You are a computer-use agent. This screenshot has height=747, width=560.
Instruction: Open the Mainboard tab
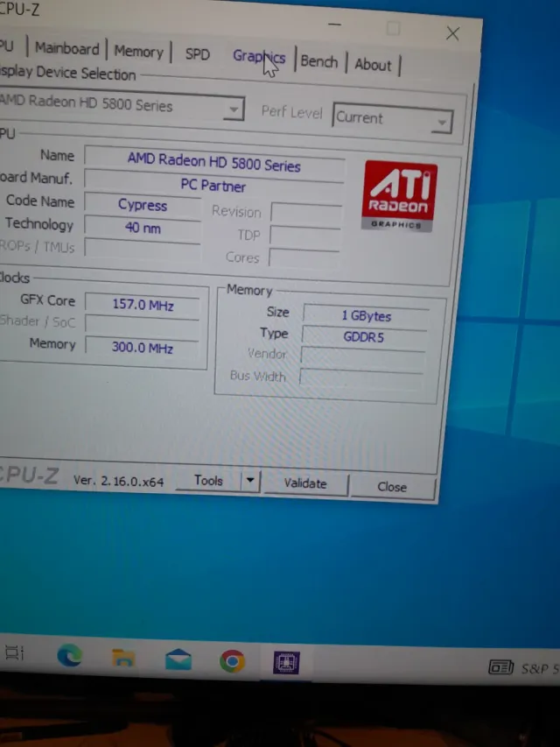67,48
